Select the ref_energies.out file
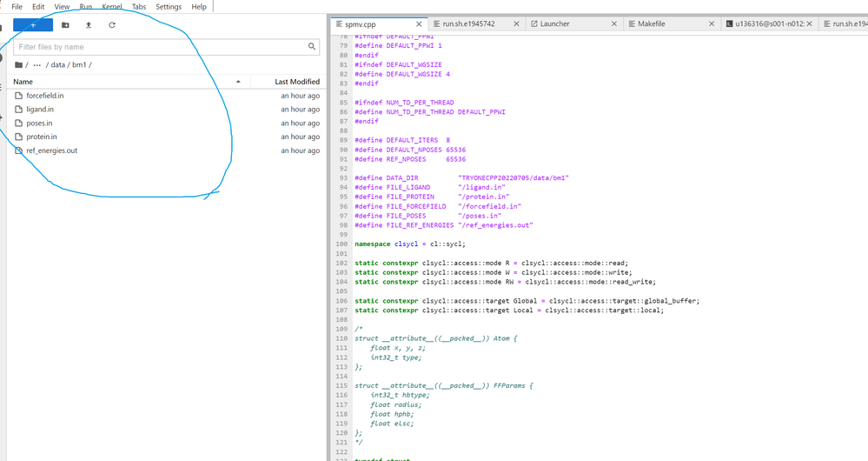The image size is (868, 461). [52, 150]
